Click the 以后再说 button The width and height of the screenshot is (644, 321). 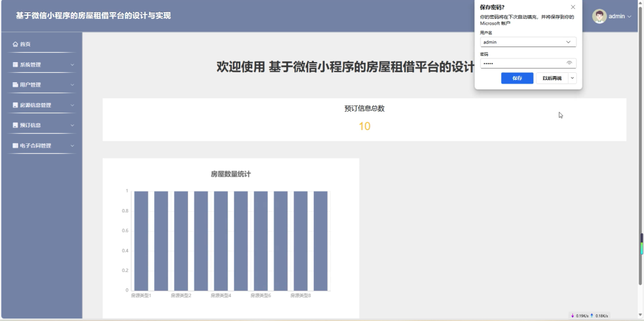[x=552, y=78]
